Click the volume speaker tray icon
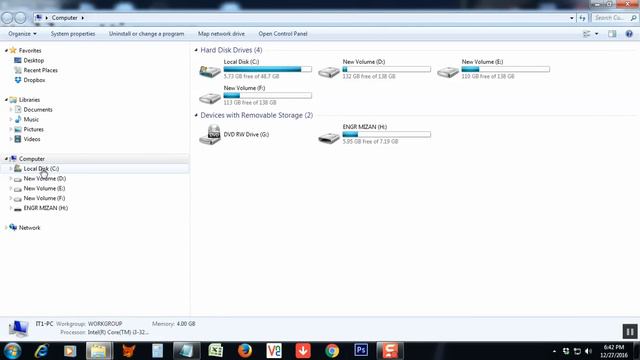The width and height of the screenshot is (640, 360). tap(588, 351)
